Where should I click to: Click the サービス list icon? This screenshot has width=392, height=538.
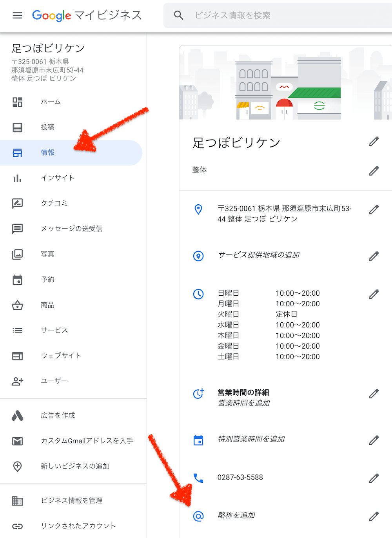tap(17, 331)
